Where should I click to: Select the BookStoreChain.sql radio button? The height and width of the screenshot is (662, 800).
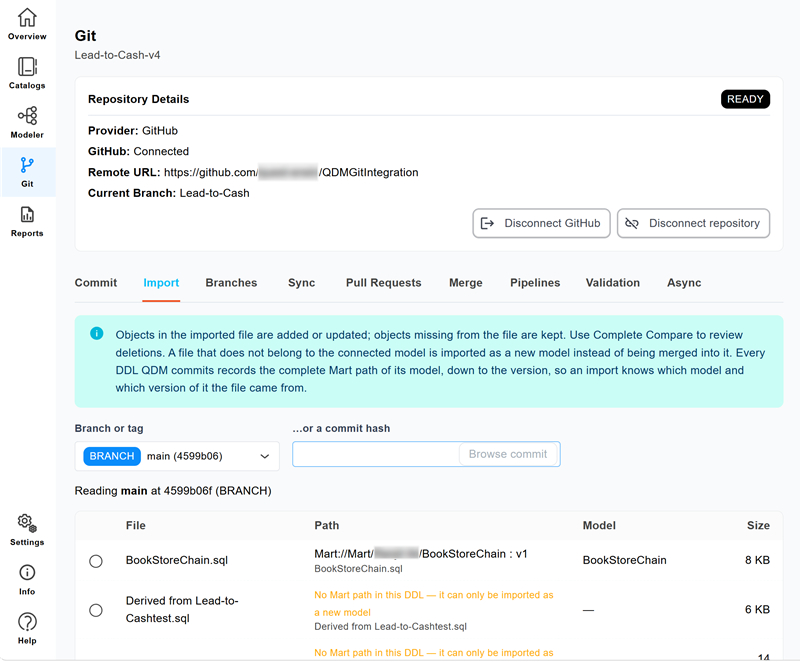tap(96, 561)
